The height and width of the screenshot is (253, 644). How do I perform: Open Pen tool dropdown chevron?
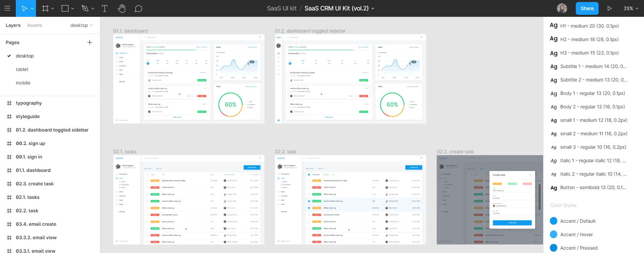coord(93,8)
